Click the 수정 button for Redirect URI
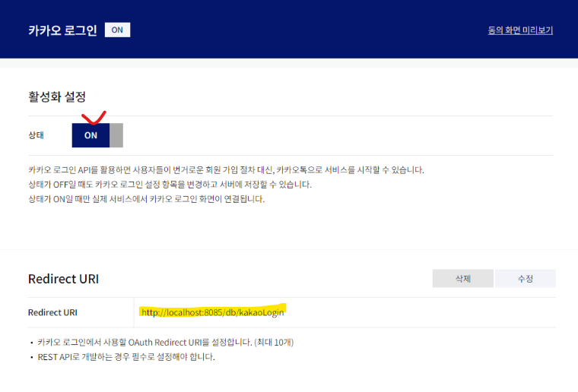578x392 pixels. click(525, 279)
